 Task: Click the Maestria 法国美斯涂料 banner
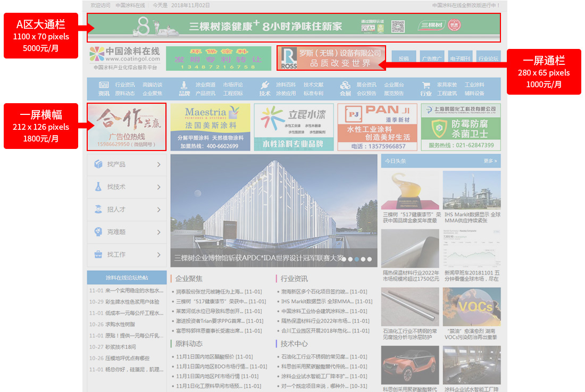(x=211, y=127)
